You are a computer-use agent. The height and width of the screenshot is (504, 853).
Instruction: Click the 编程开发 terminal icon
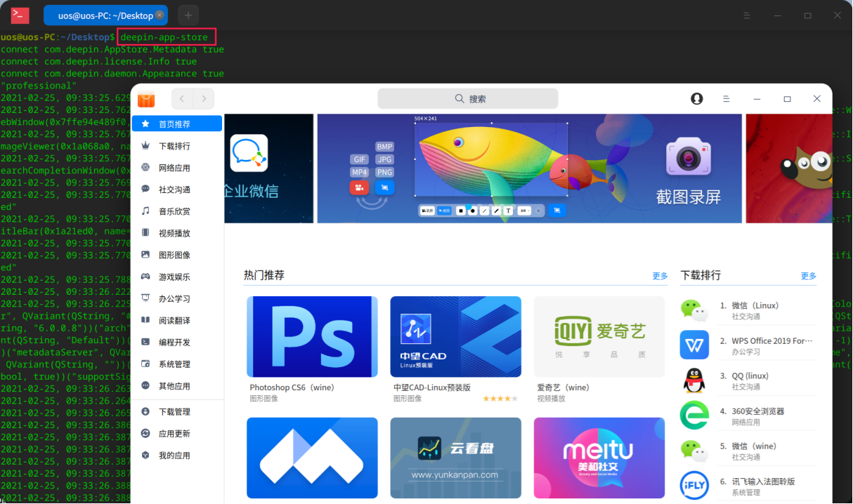point(145,342)
